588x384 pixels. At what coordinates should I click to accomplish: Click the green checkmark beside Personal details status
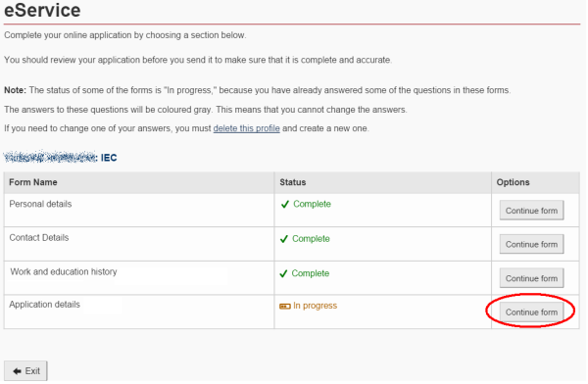285,204
